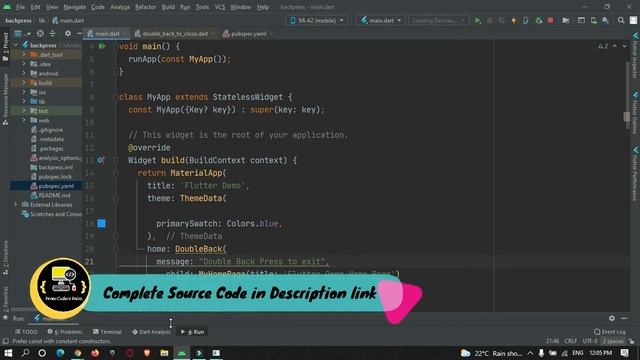Viewport: 640px width, 360px height.
Task: Expand External Libraries node
Action: [16, 204]
